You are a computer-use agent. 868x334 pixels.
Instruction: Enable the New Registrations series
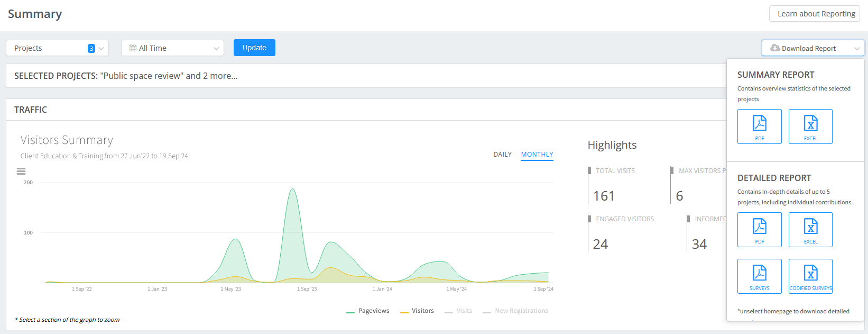(515, 311)
